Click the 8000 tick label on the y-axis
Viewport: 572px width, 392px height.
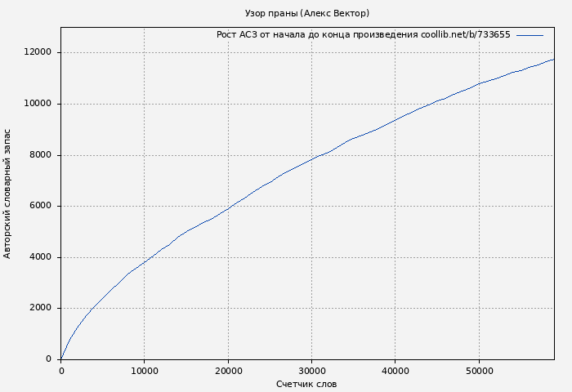[40, 155]
